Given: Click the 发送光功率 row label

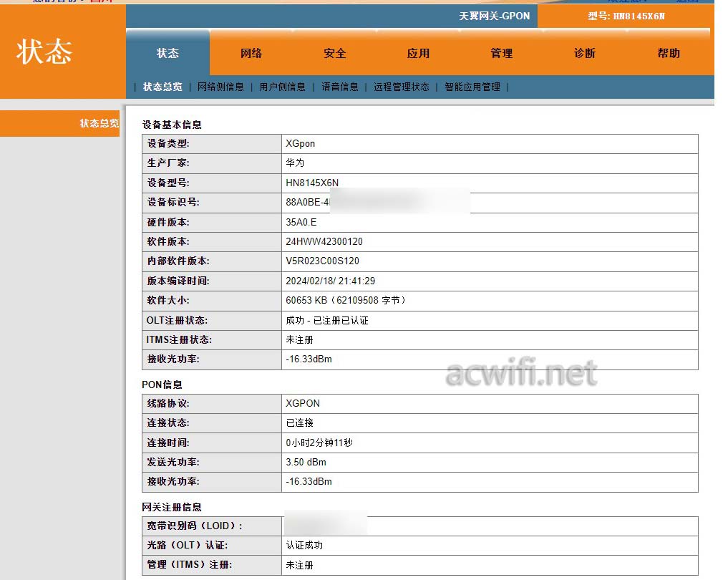Looking at the screenshot, I should [173, 462].
